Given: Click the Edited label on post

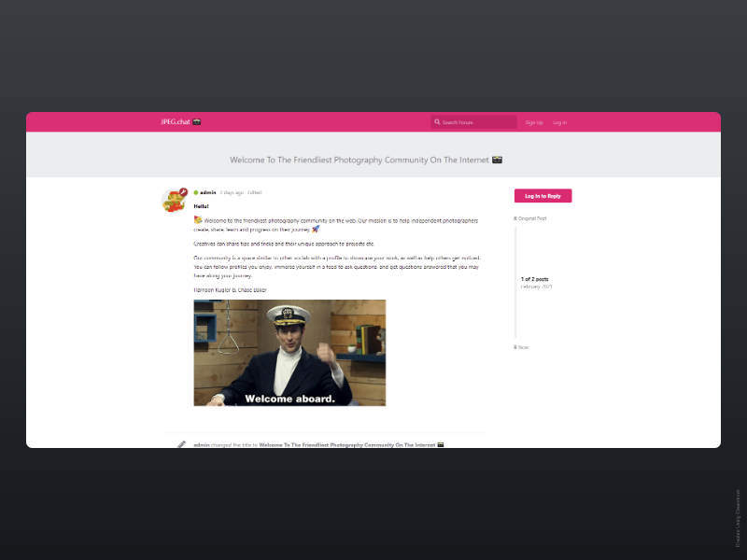Looking at the screenshot, I should pyautogui.click(x=254, y=192).
